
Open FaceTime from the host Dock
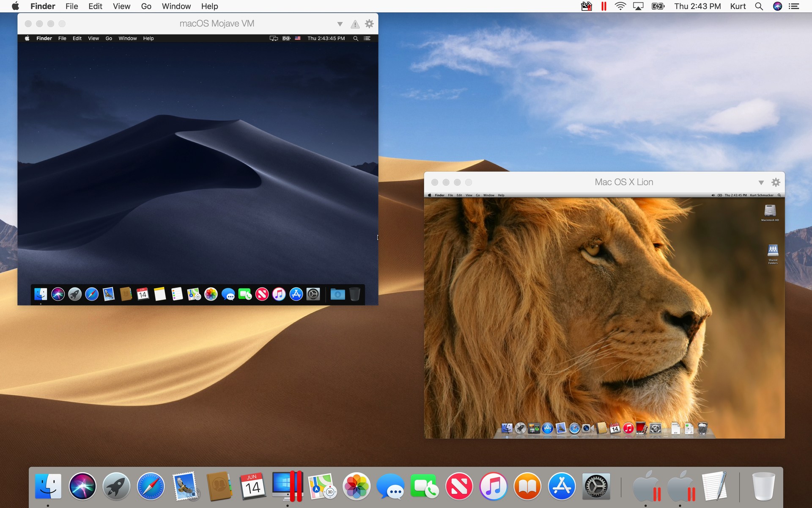(425, 486)
